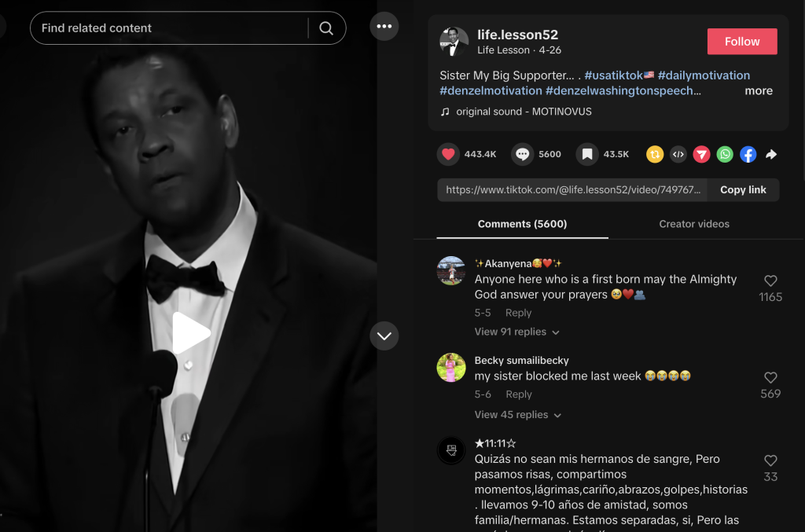This screenshot has height=532, width=805.
Task: Expand View 45 replies
Action: tap(516, 415)
